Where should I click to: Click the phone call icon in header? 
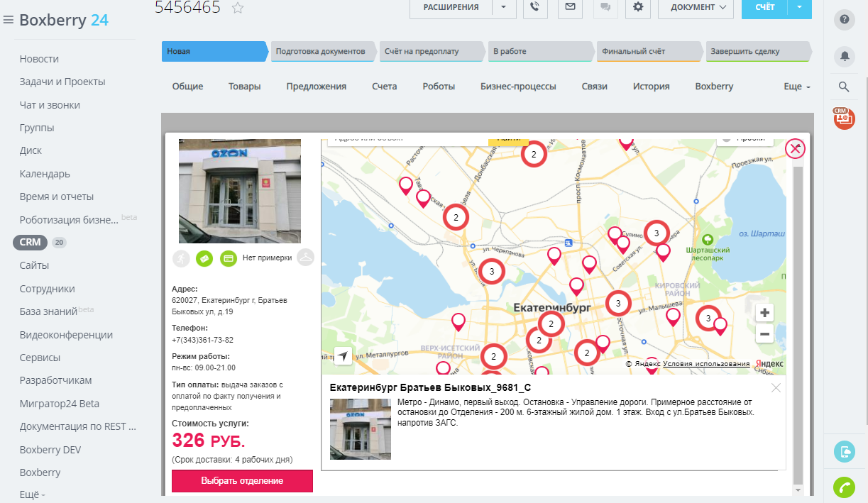535,7
